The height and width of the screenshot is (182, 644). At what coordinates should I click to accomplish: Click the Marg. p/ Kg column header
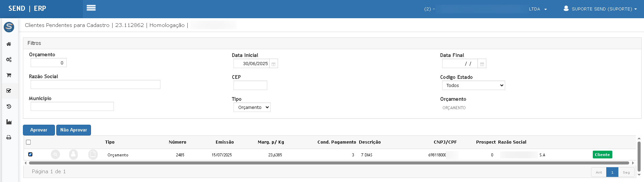click(x=271, y=142)
